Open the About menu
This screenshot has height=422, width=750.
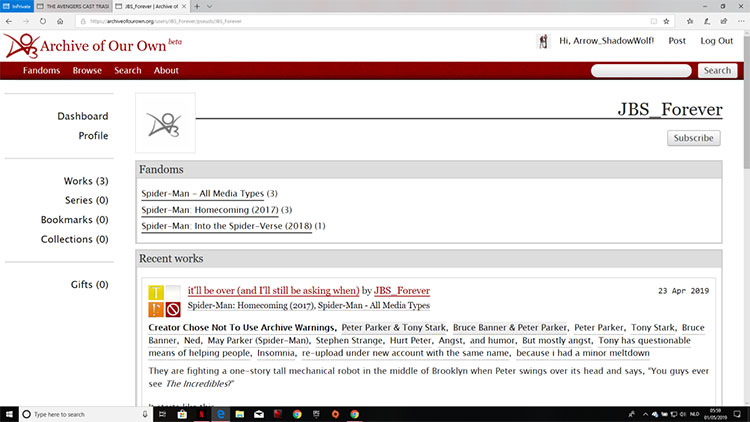(166, 70)
